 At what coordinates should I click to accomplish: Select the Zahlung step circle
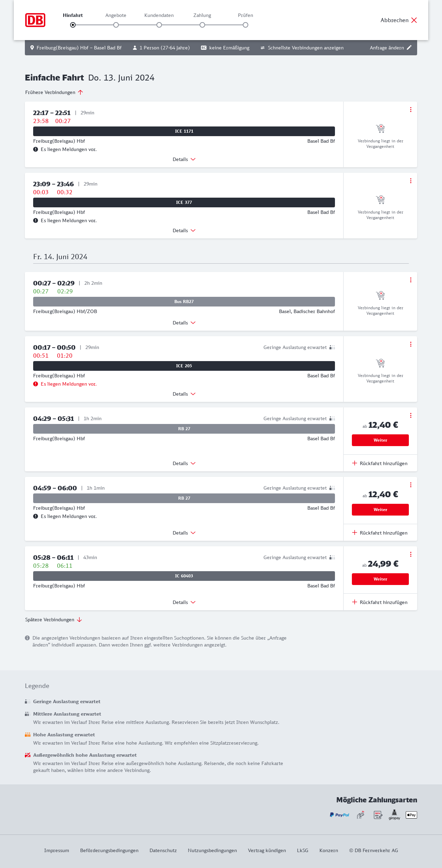(202, 25)
